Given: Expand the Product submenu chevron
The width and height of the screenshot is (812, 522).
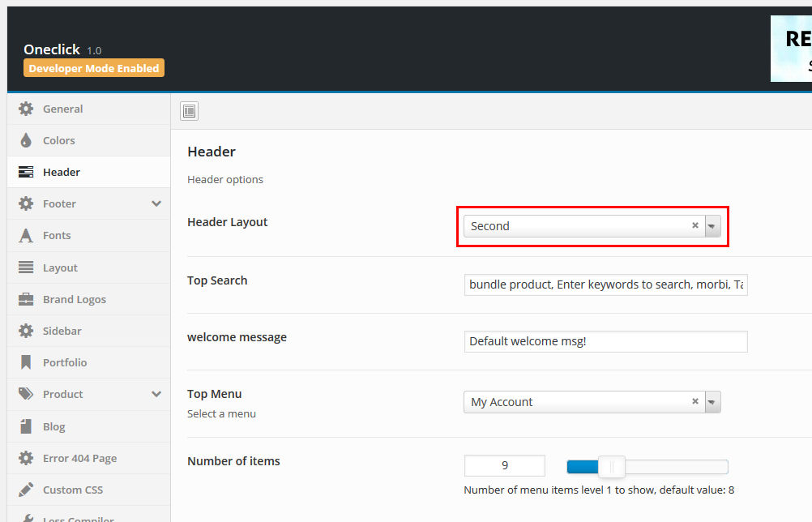Looking at the screenshot, I should (x=156, y=394).
